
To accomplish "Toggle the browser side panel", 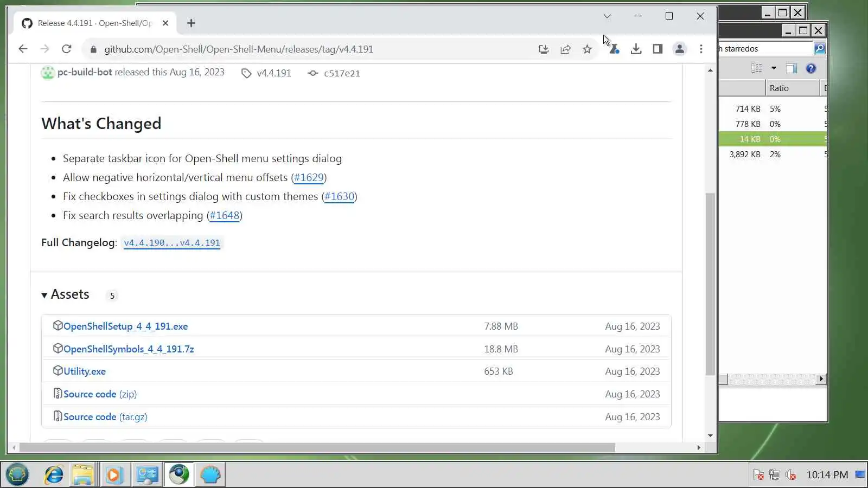I will click(658, 49).
